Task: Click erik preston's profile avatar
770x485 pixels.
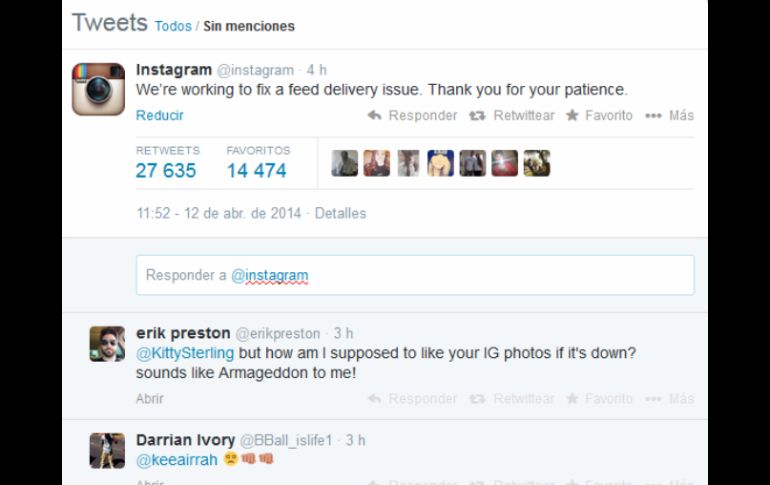Action: point(107,344)
